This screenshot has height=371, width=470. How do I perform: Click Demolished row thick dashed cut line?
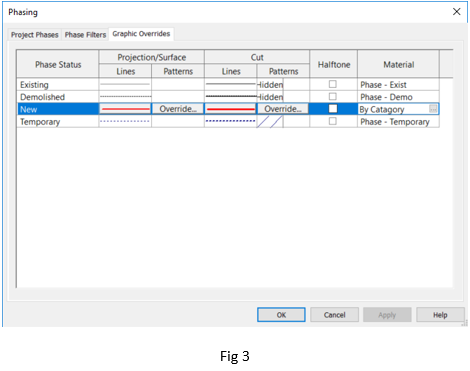point(231,97)
